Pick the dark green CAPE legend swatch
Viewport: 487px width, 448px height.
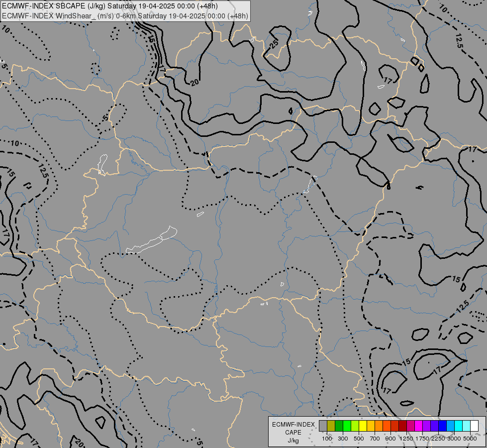point(339,426)
